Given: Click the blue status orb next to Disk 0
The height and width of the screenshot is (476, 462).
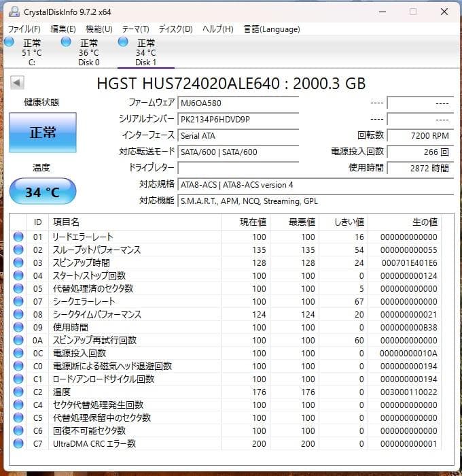Looking at the screenshot, I should 66,42.
